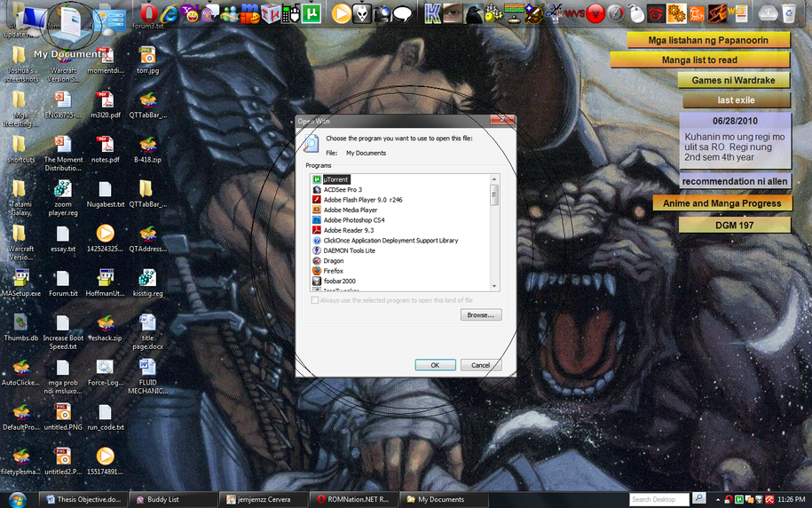The width and height of the screenshot is (812, 508).
Task: Open the white mouse dock icon
Action: pyautogui.click(x=636, y=14)
